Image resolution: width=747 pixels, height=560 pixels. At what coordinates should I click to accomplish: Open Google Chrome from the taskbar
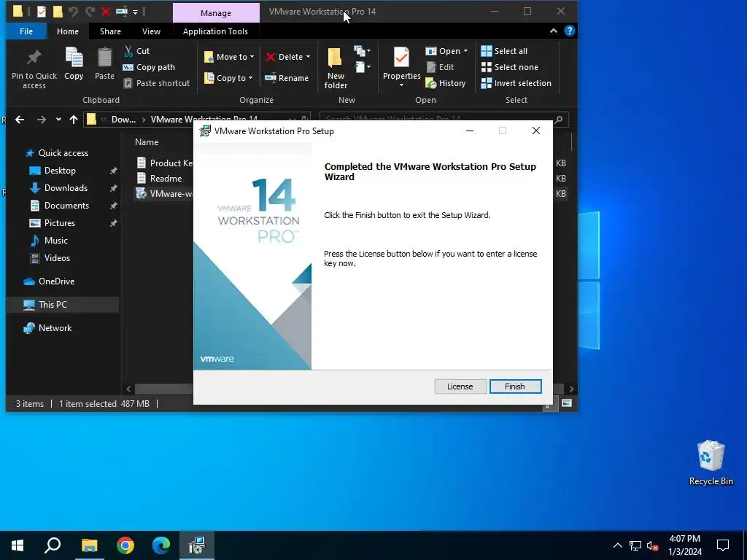click(x=125, y=545)
